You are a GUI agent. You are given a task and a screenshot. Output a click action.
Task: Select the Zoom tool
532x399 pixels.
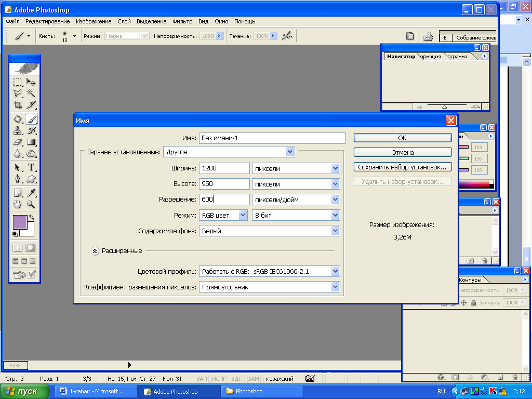[x=31, y=204]
